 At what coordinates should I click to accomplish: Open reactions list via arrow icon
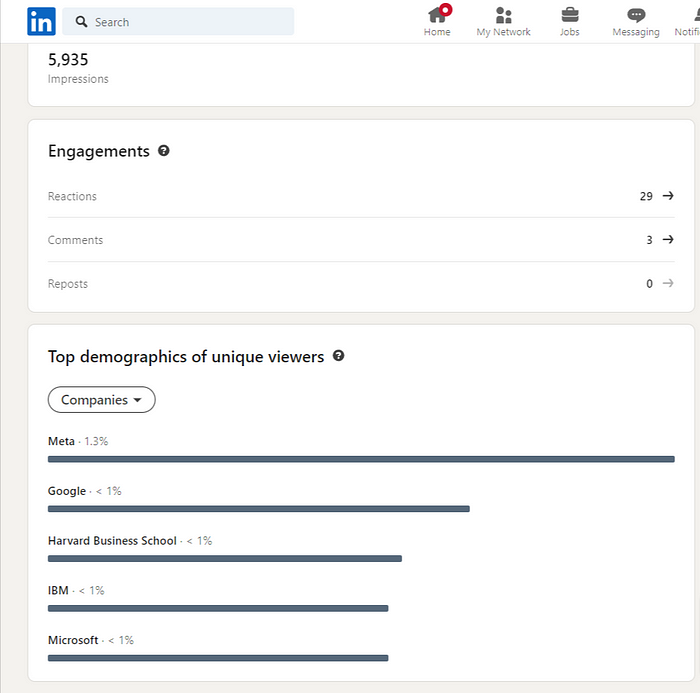pos(668,196)
